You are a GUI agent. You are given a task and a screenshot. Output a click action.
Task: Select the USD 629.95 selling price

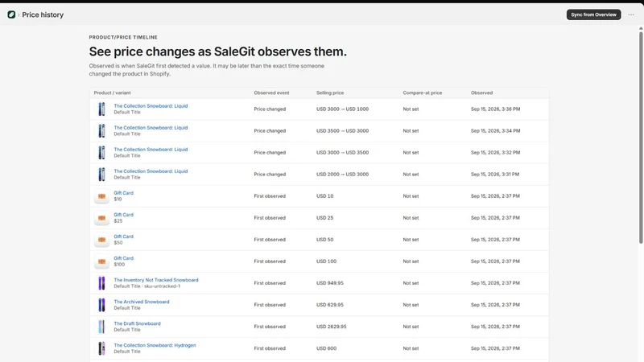tap(330, 305)
